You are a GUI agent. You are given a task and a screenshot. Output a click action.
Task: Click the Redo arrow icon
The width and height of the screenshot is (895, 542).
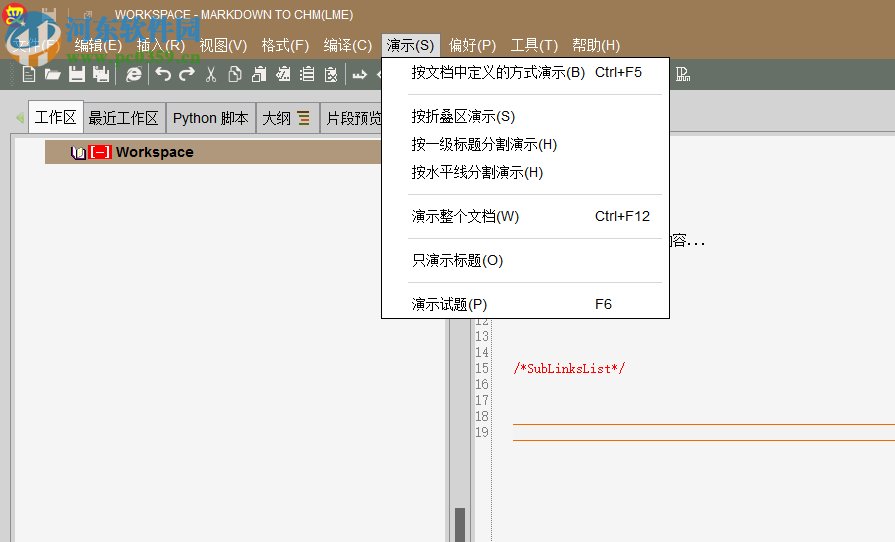pyautogui.click(x=187, y=74)
